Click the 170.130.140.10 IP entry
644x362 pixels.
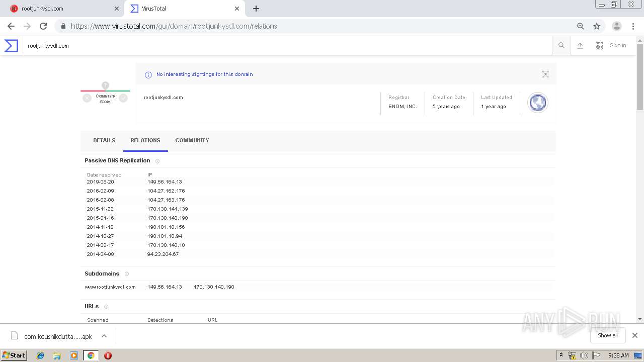(x=166, y=245)
